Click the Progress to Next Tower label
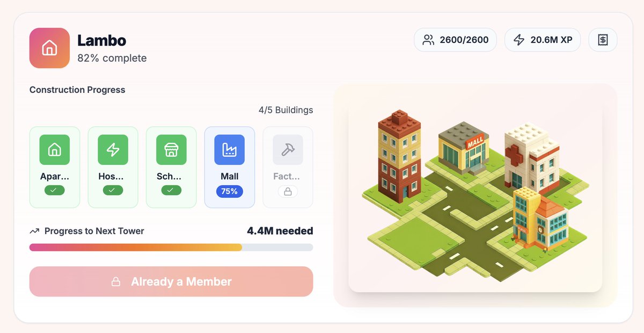The width and height of the screenshot is (644, 333). point(94,231)
